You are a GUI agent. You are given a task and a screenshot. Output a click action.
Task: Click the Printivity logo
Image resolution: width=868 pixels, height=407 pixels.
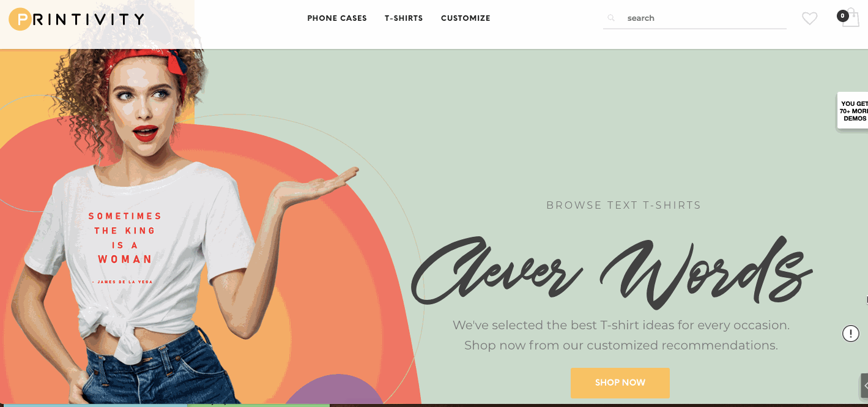tap(77, 19)
